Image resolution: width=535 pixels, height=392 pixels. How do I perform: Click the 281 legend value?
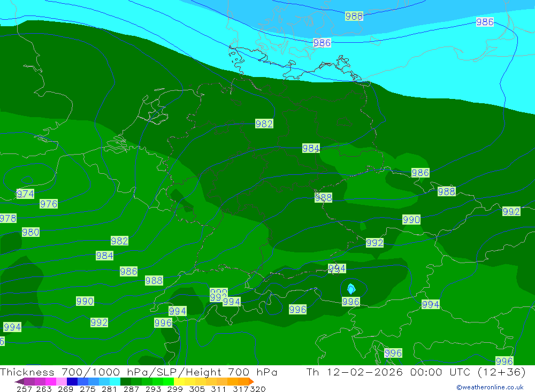click(109, 389)
